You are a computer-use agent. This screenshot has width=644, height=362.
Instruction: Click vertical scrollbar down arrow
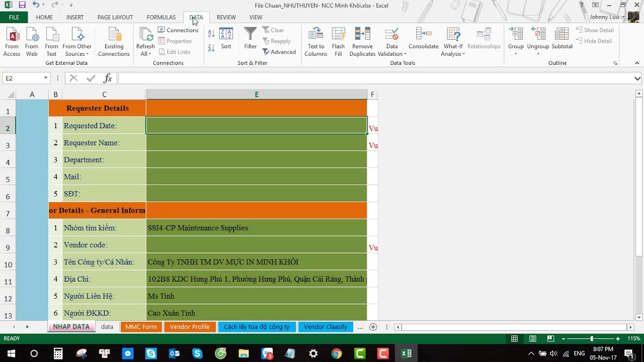coord(639,317)
